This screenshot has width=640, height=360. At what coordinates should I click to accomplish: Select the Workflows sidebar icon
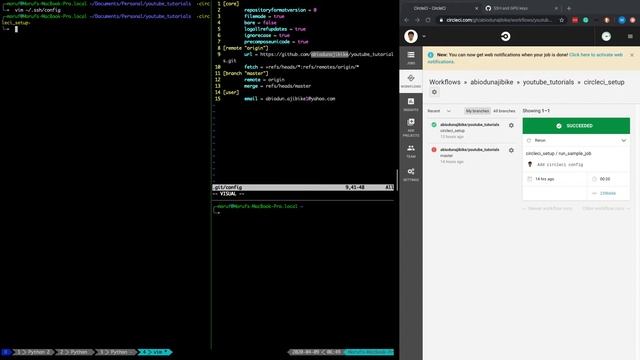pyautogui.click(x=411, y=81)
